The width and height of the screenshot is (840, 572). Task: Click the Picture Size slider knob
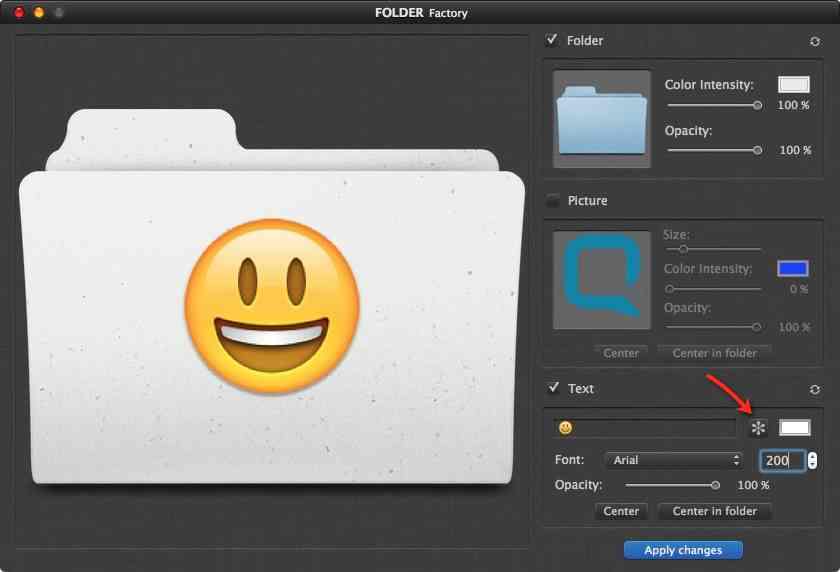click(x=684, y=249)
